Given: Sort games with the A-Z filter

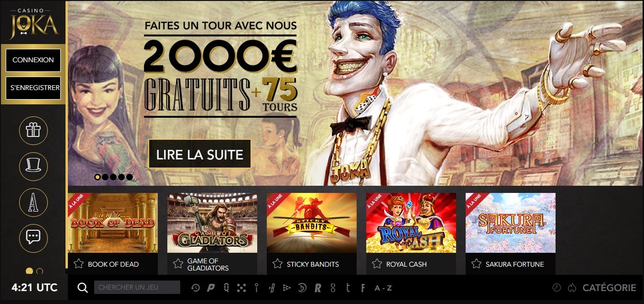Looking at the screenshot, I should point(383,288).
